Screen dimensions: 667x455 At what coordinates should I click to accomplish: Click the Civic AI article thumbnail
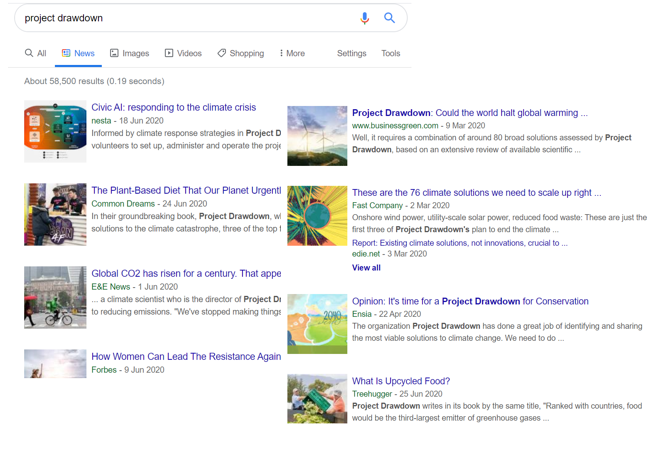tap(55, 131)
